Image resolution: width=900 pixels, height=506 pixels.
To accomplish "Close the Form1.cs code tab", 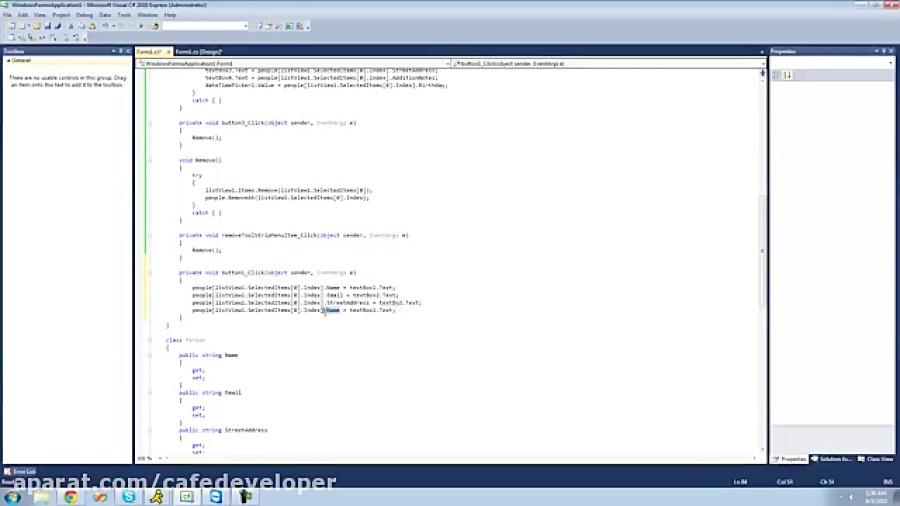I will point(168,52).
